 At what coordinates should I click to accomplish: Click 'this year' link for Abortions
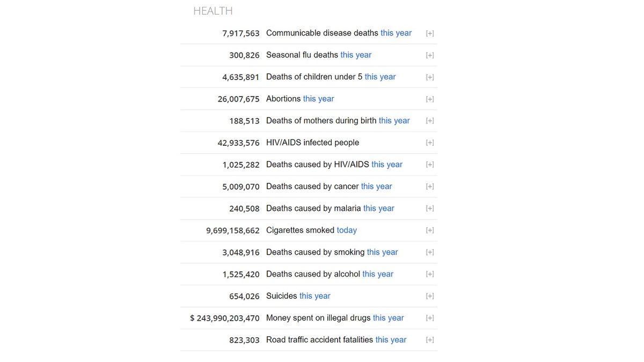[318, 99]
